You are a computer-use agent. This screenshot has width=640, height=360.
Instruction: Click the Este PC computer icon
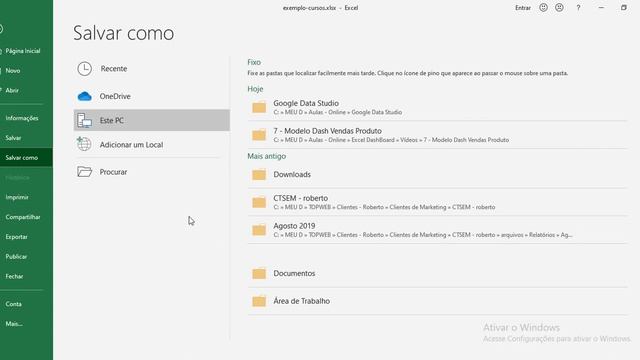tap(84, 120)
